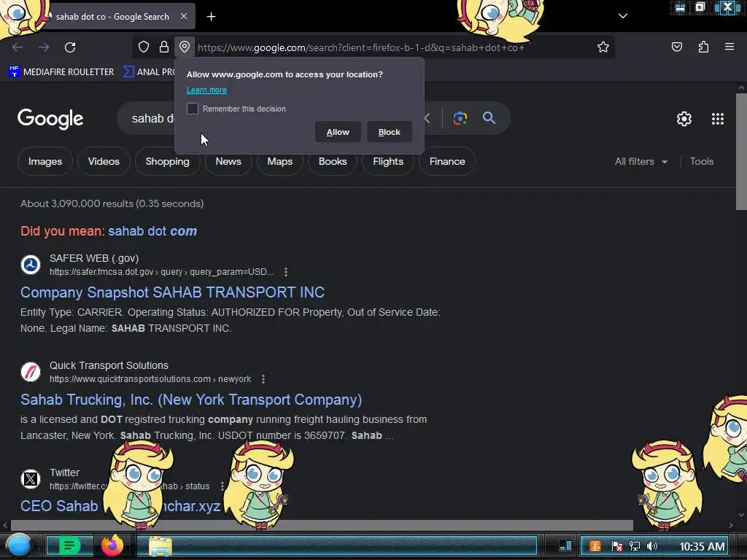Viewport: 747px width, 560px height.
Task: Open File Explorer folder on taskbar
Action: point(160,546)
